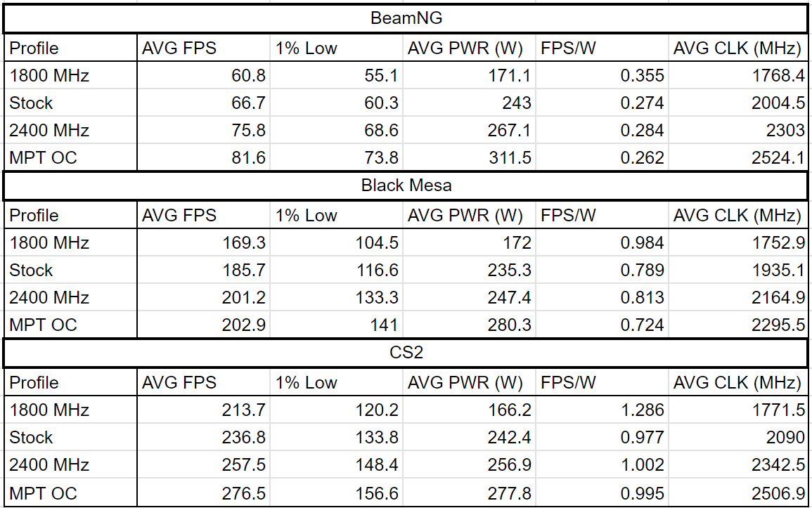Click the Profile header in CS2 table

click(x=70, y=383)
